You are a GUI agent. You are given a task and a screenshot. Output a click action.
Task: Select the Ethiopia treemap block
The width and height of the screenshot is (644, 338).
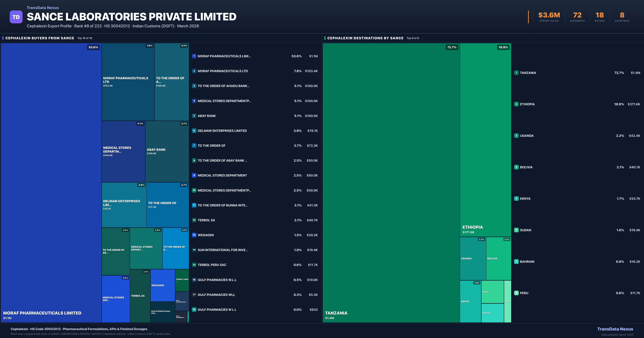tap(485, 140)
